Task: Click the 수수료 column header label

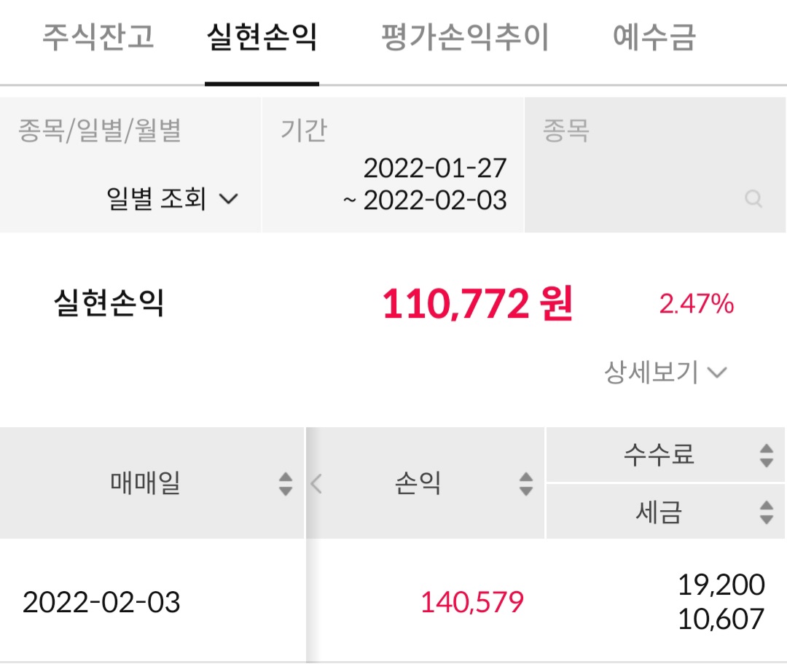Action: (x=659, y=455)
